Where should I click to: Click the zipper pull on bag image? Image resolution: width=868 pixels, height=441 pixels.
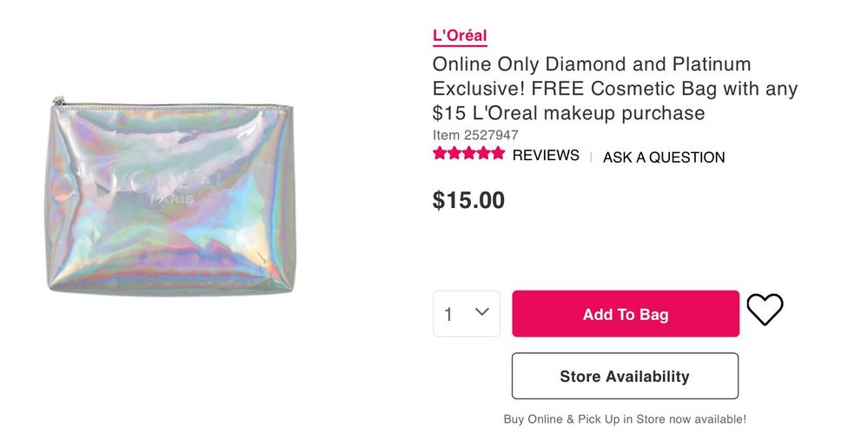(56, 103)
